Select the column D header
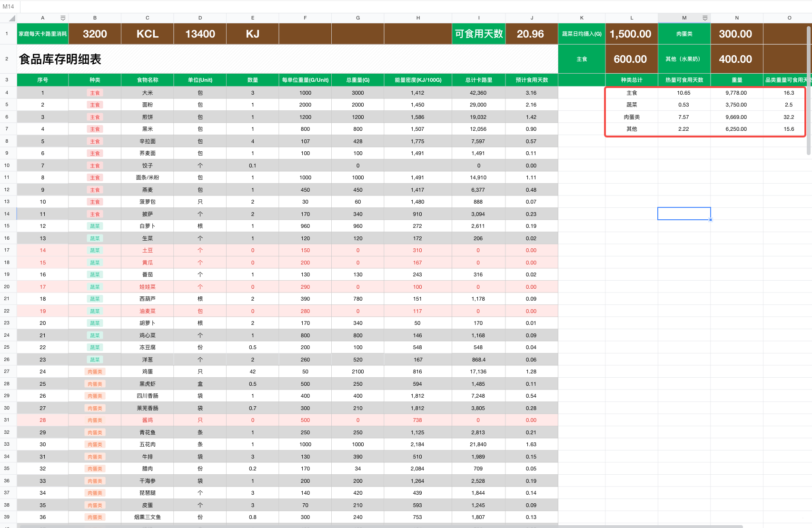 pyautogui.click(x=200, y=18)
